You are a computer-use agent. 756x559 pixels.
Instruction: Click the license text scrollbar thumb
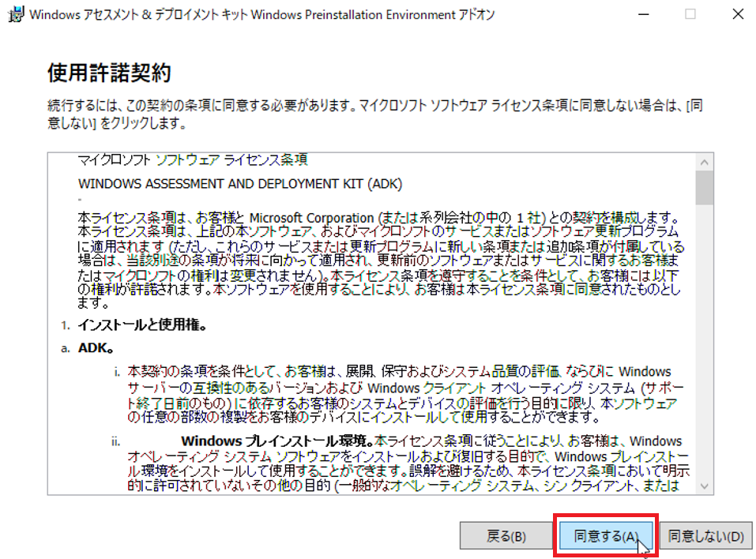(x=705, y=188)
